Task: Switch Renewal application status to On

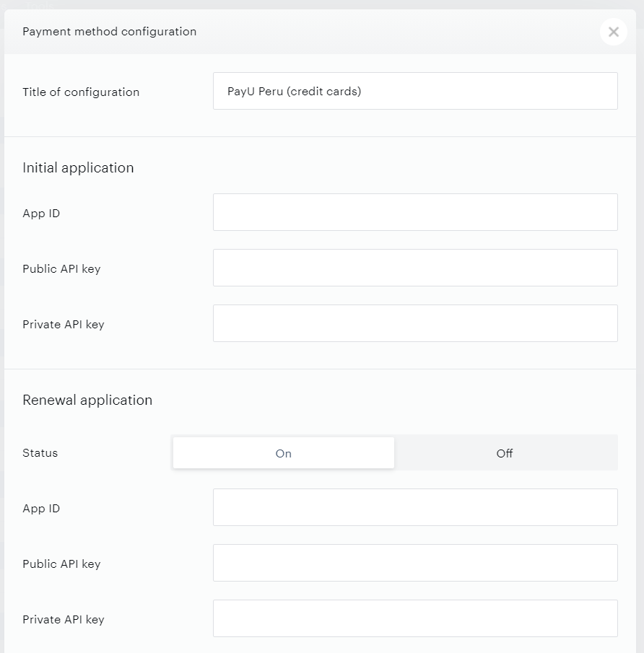Action: (284, 453)
